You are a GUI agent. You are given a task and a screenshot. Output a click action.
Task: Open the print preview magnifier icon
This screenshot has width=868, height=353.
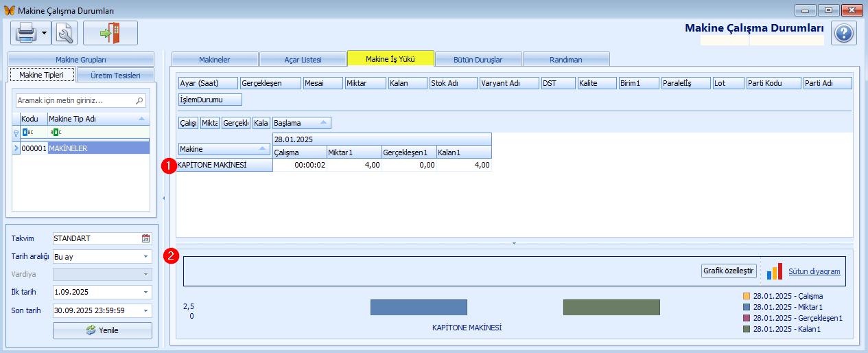[64, 32]
